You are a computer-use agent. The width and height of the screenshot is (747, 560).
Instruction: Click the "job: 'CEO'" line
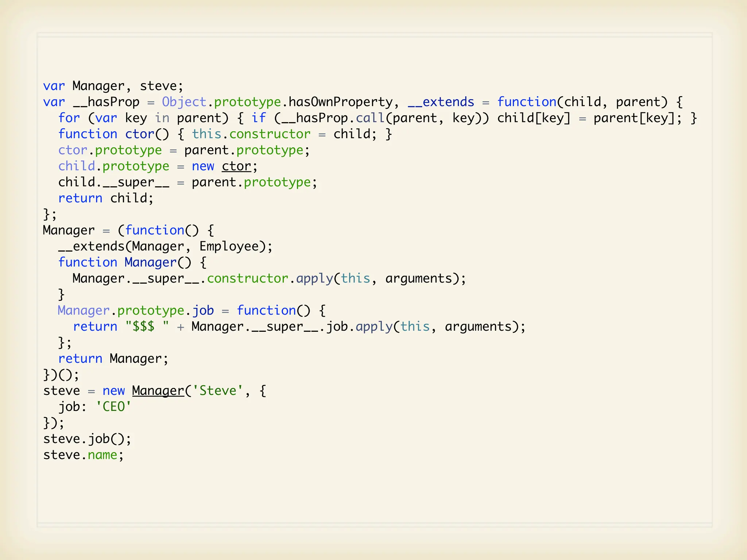pos(95,407)
